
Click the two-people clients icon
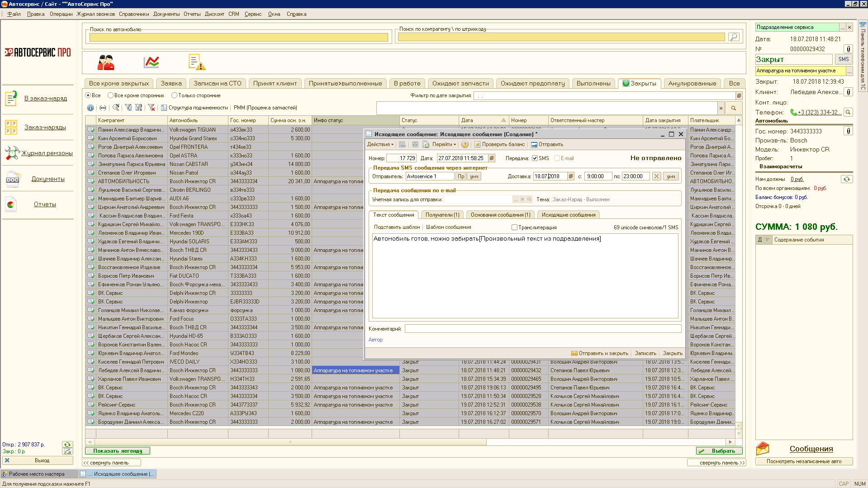(x=106, y=62)
